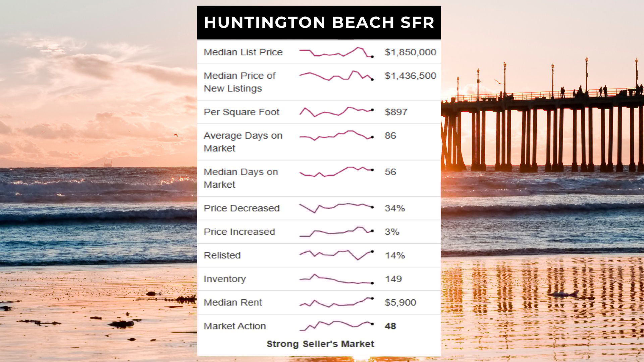Click the $5,900 median rent value
This screenshot has width=644, height=362.
(400, 302)
